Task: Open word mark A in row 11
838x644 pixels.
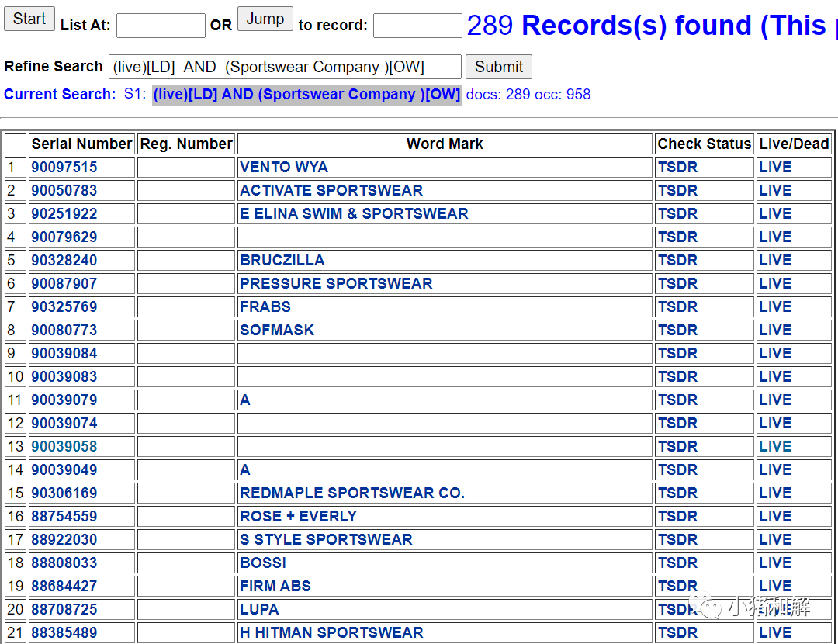Action: 245,400
